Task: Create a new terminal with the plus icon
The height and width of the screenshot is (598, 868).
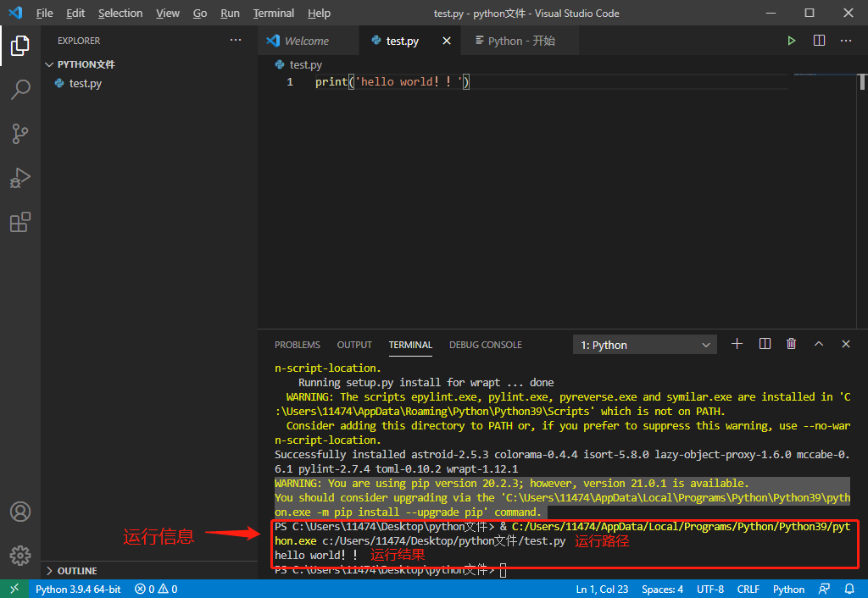Action: click(736, 344)
